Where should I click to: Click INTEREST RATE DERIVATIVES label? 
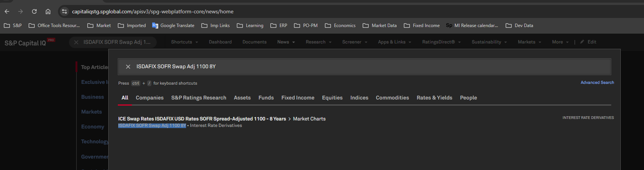point(588,118)
